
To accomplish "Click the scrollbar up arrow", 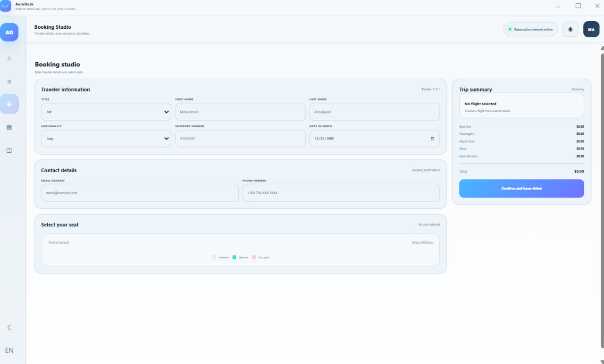I will pos(602,48).
